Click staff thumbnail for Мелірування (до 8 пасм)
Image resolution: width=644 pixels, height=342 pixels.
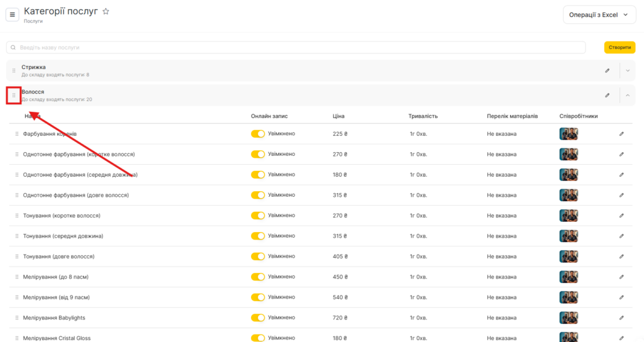point(569,277)
